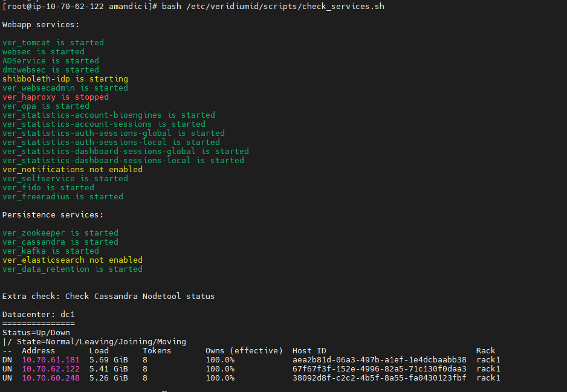Image resolution: width=567 pixels, height=392 pixels.
Task: Click the Host ID column header
Action: (x=309, y=351)
